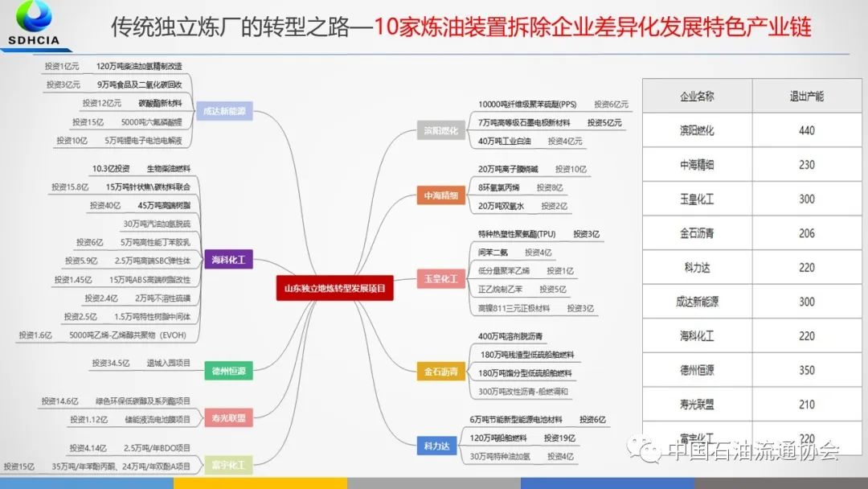Click the leaf 120万吨柴油加氢精制改造
The height and width of the screenshot is (489, 868).
pyautogui.click(x=139, y=66)
